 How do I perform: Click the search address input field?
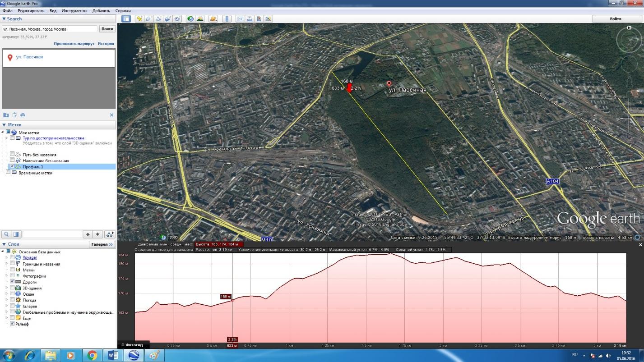click(49, 29)
